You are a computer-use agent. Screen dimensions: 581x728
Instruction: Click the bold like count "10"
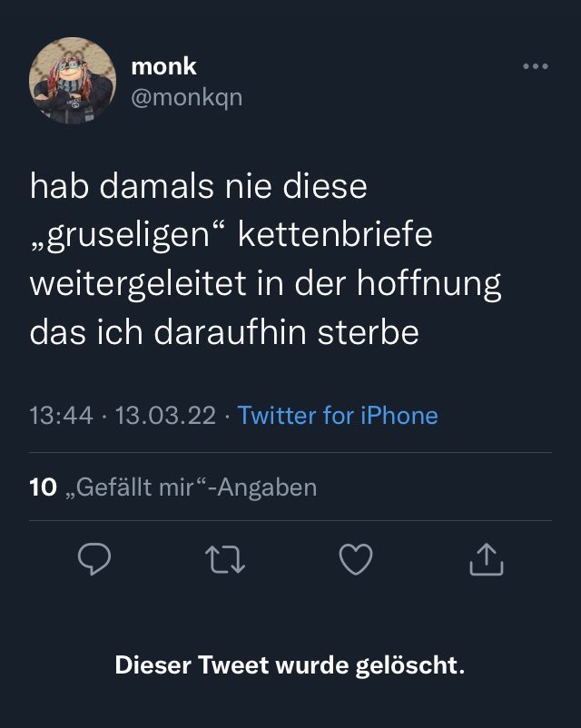click(x=44, y=487)
